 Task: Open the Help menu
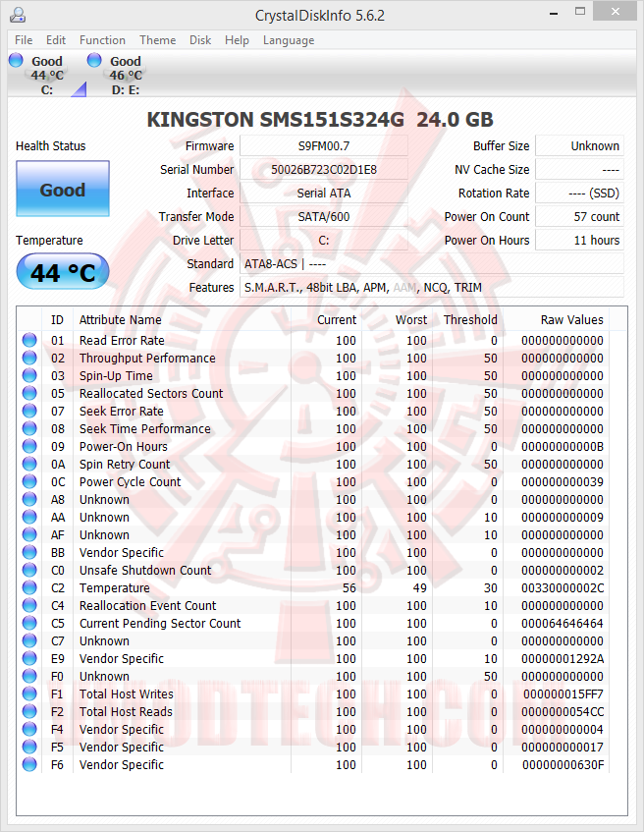coord(237,40)
